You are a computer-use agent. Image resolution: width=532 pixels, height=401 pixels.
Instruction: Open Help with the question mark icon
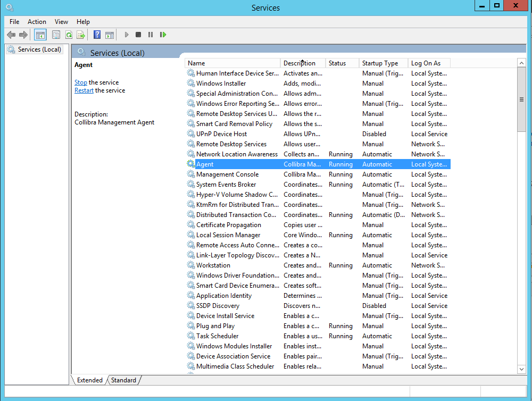tap(97, 35)
